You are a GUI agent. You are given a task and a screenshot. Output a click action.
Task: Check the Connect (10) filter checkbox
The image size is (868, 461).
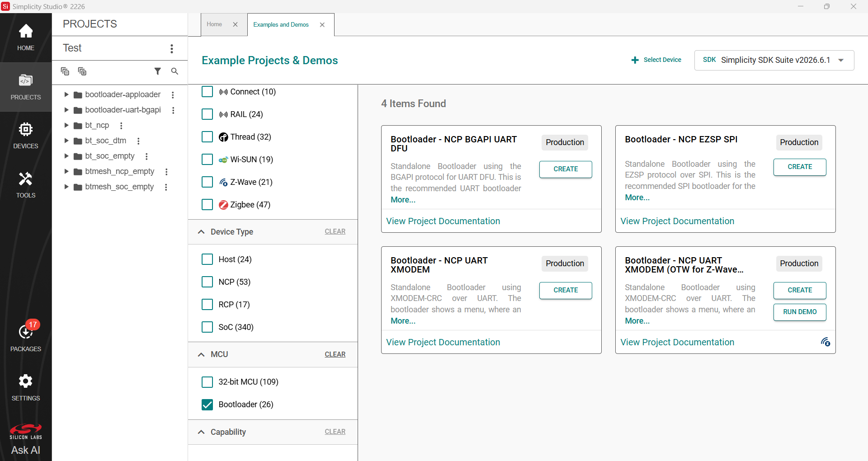point(208,92)
